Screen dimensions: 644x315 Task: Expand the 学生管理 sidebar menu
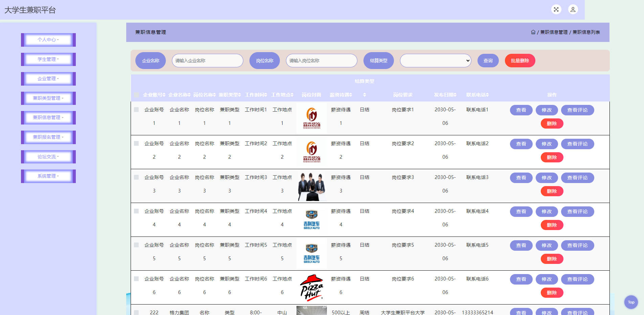coord(48,59)
